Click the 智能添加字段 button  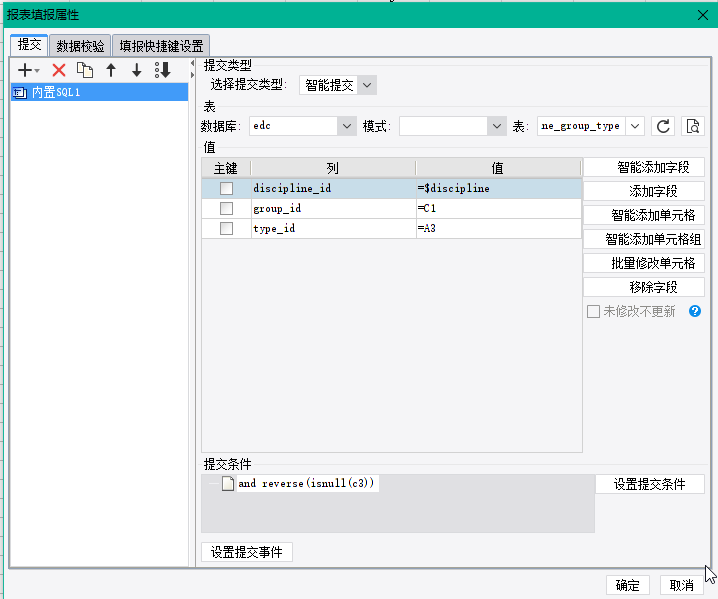pos(644,168)
